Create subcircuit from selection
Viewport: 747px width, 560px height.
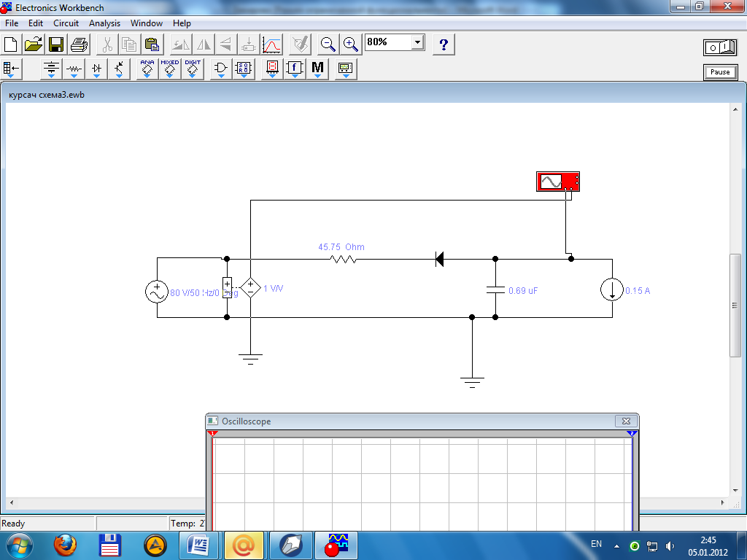point(248,44)
